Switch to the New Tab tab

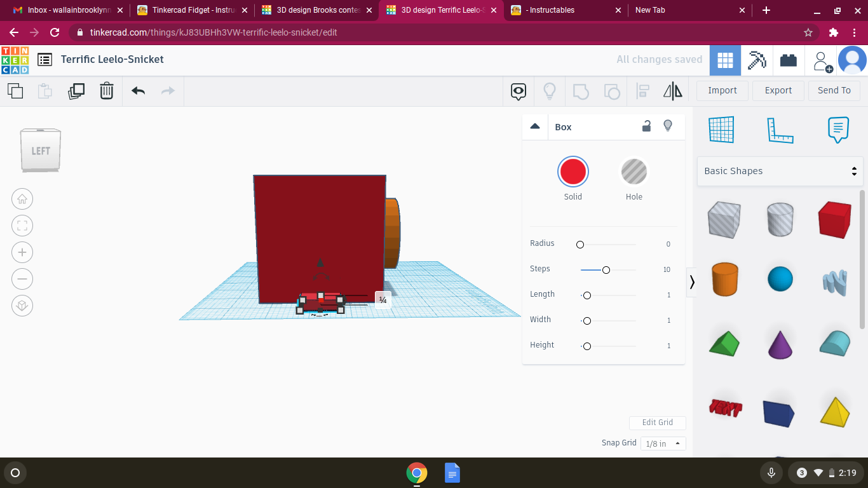689,10
